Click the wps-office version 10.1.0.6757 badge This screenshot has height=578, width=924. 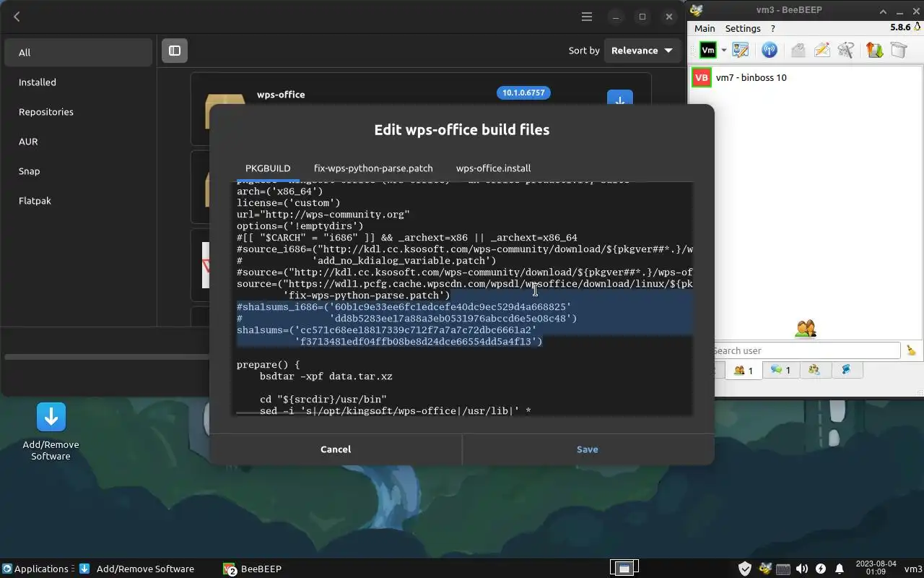[x=523, y=92]
